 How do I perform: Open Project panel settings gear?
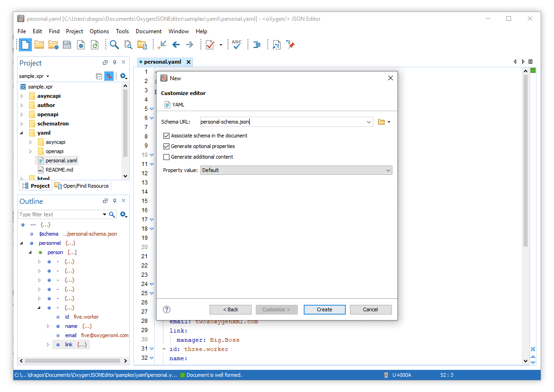tap(123, 76)
